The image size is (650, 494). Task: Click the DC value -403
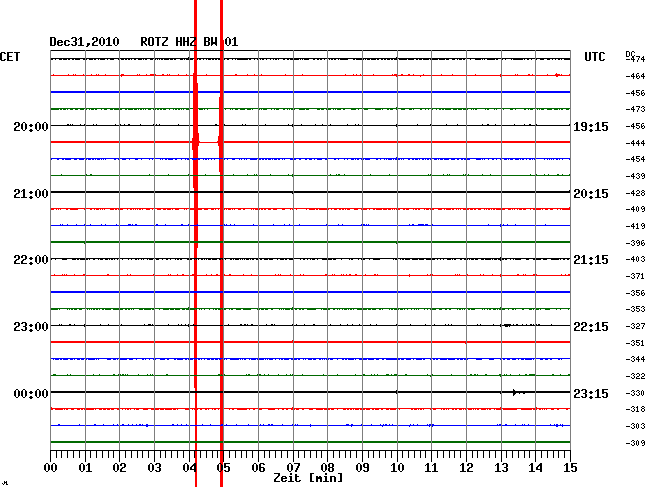[x=635, y=259]
